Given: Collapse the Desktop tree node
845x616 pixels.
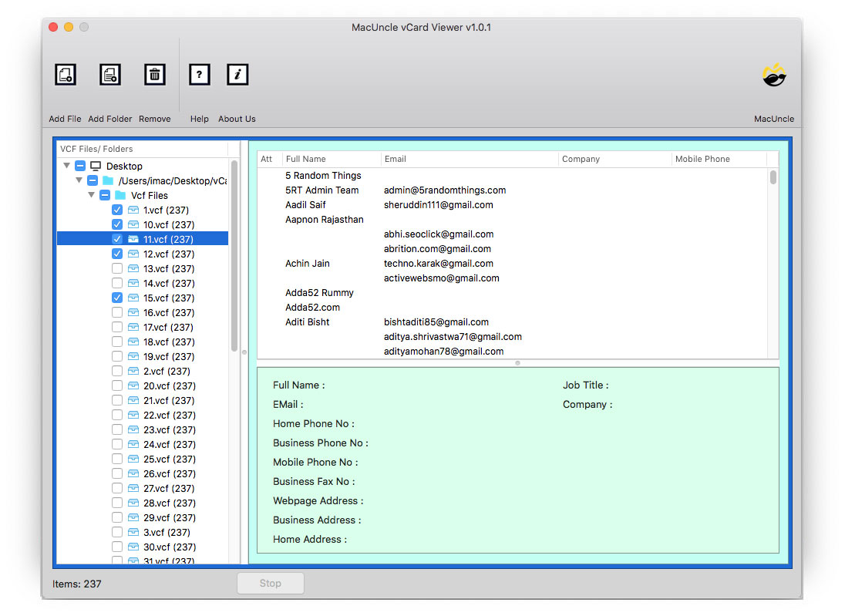Looking at the screenshot, I should click(x=67, y=167).
